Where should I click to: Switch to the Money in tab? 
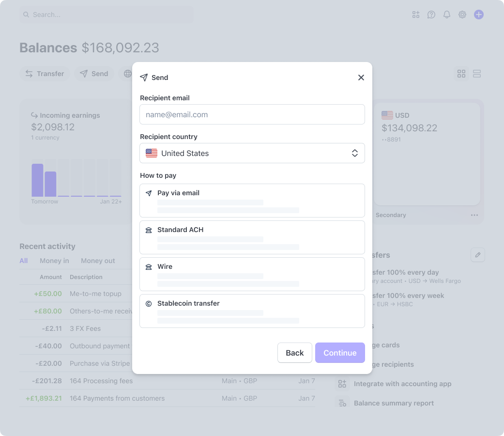coord(54,261)
